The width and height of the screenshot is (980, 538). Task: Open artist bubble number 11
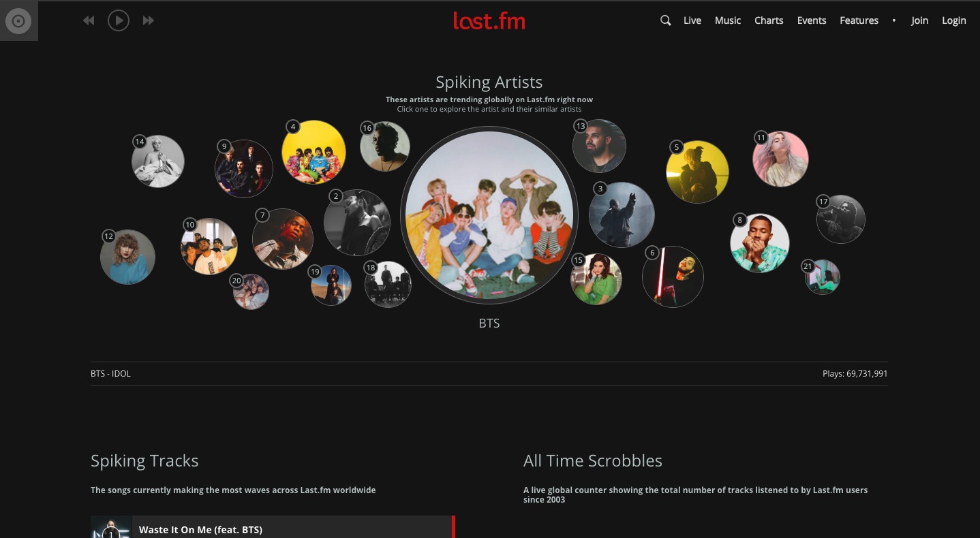click(780, 159)
